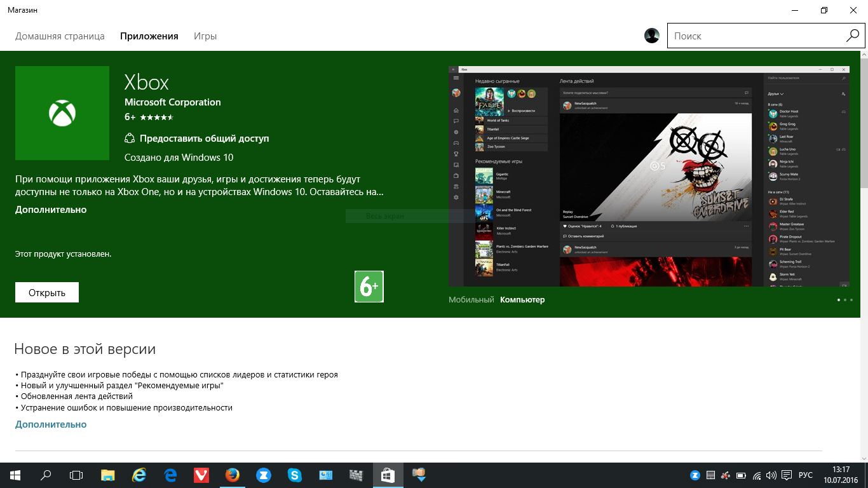Select Компьютер screenshots view
Image resolution: width=868 pixels, height=488 pixels.
click(522, 300)
